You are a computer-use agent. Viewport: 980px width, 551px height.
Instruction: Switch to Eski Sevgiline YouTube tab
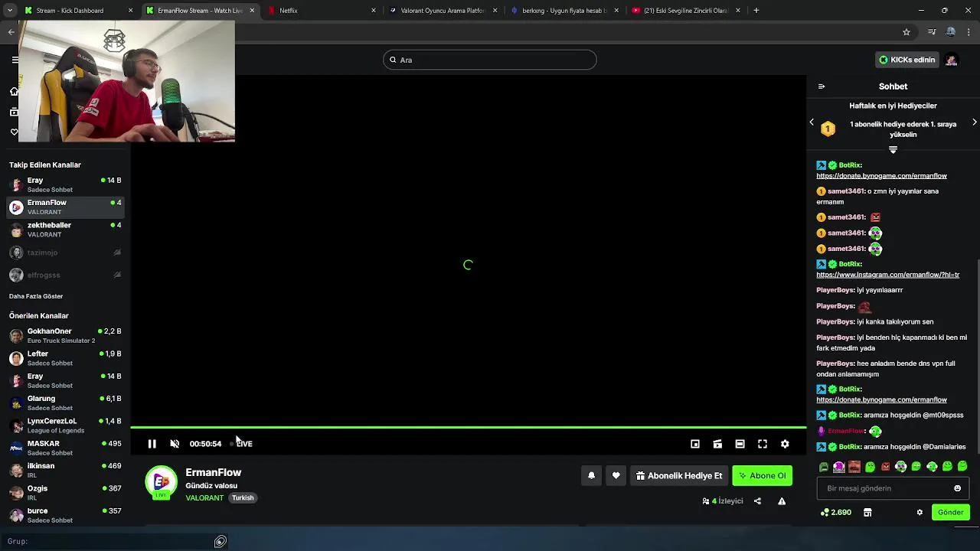687,11
